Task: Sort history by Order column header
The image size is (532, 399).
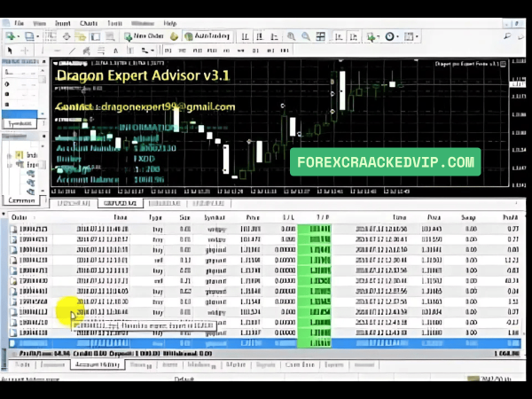Action: (19, 217)
